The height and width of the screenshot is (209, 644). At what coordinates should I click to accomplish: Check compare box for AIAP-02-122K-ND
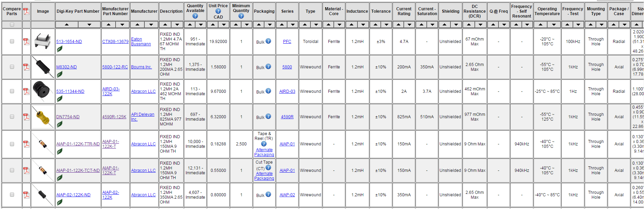pyautogui.click(x=12, y=195)
